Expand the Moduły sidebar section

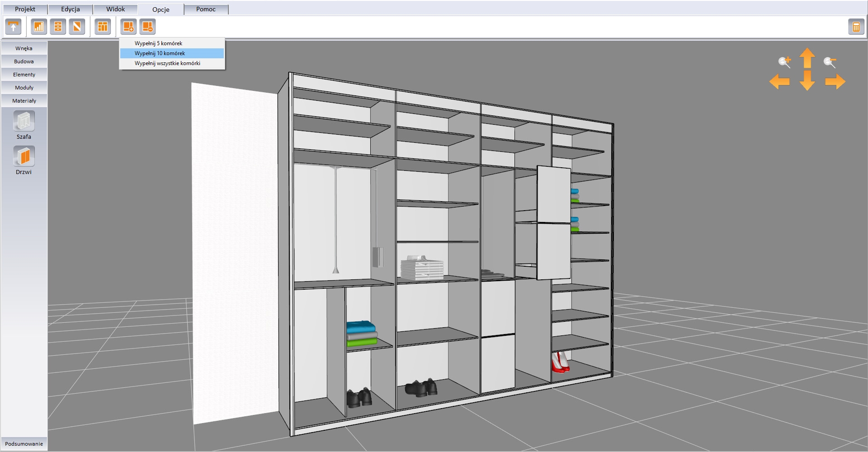24,88
